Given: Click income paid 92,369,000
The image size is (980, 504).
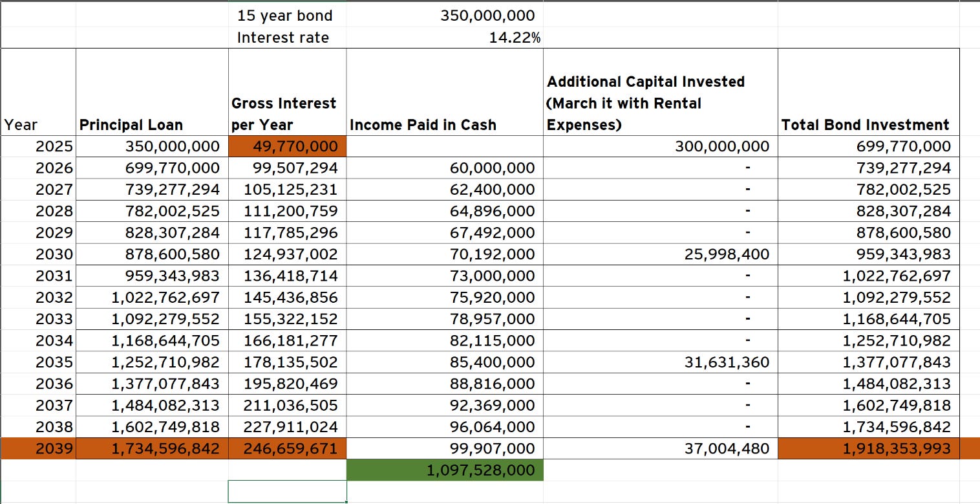Looking at the screenshot, I should click(x=445, y=406).
